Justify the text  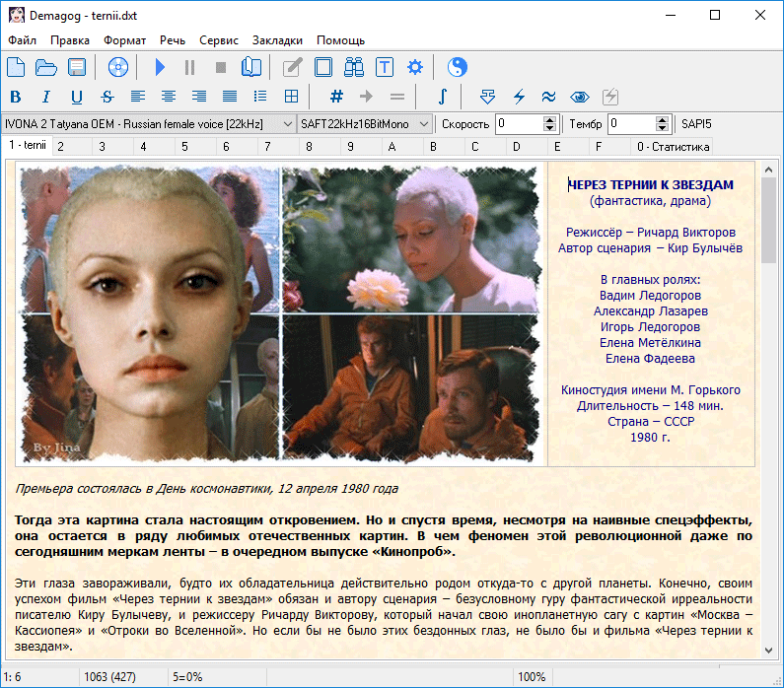(x=230, y=96)
